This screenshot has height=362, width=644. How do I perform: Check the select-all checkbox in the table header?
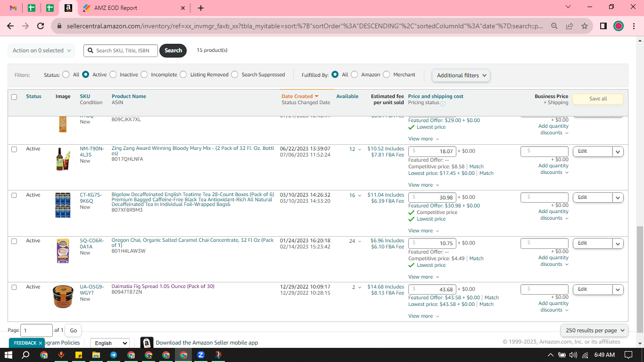[14, 97]
